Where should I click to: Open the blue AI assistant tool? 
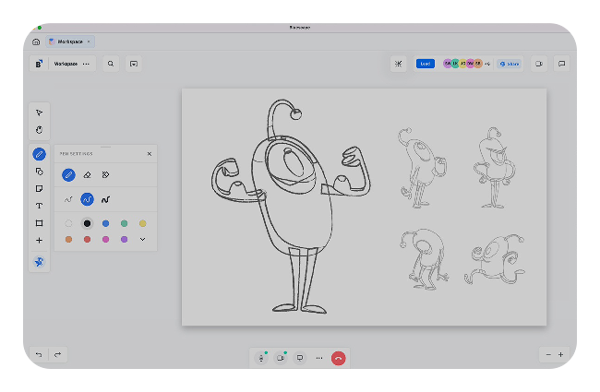tap(39, 262)
